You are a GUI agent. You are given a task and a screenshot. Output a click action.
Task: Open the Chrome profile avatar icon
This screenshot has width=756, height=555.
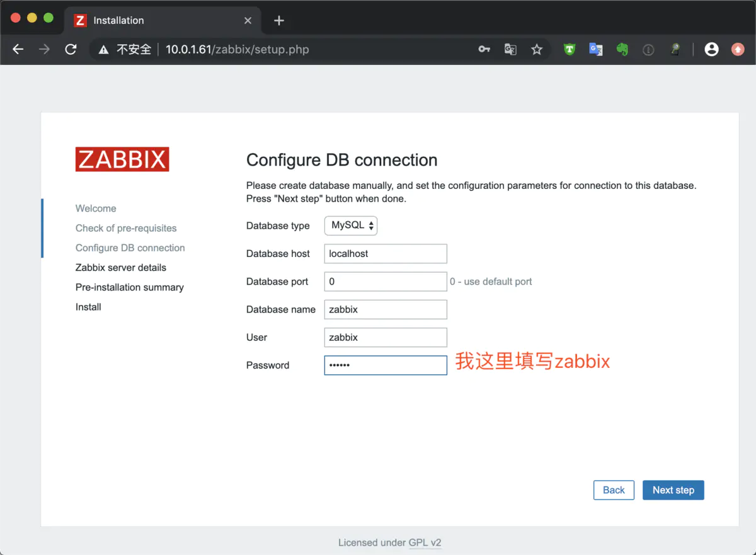[711, 49]
